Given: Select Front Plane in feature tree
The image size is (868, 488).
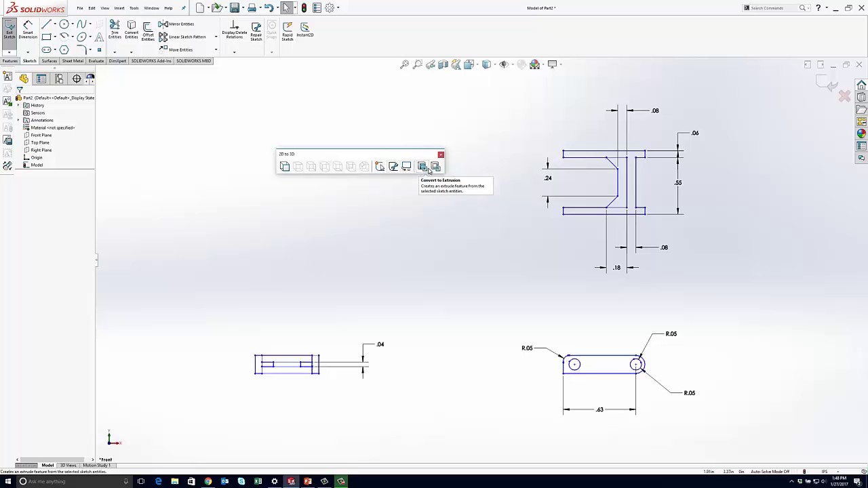Looking at the screenshot, I should point(41,135).
